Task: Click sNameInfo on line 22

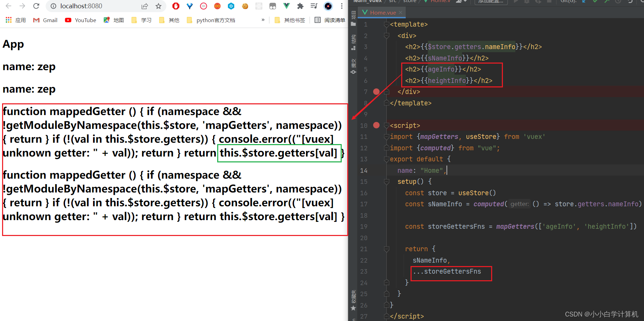Action: click(x=430, y=261)
